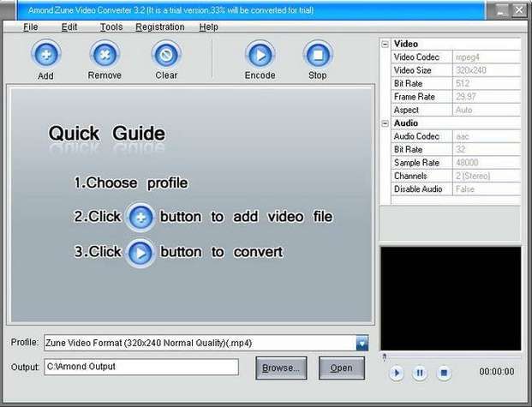Stop the preview playback
Viewport: 532px width, 407px height.
(444, 372)
